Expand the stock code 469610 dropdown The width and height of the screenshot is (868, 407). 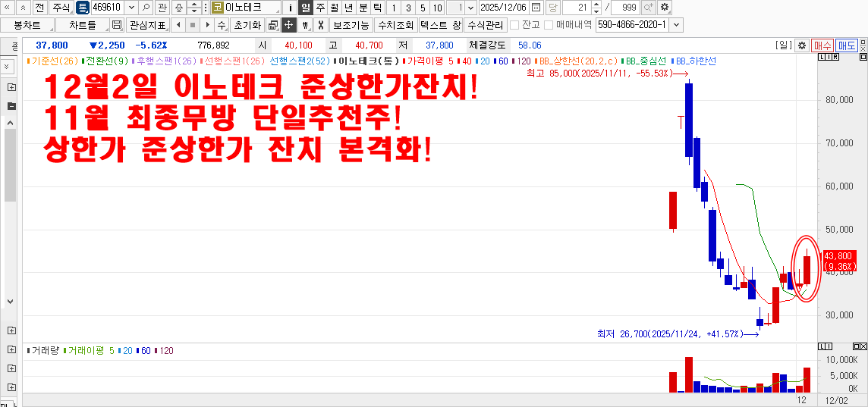(x=131, y=8)
